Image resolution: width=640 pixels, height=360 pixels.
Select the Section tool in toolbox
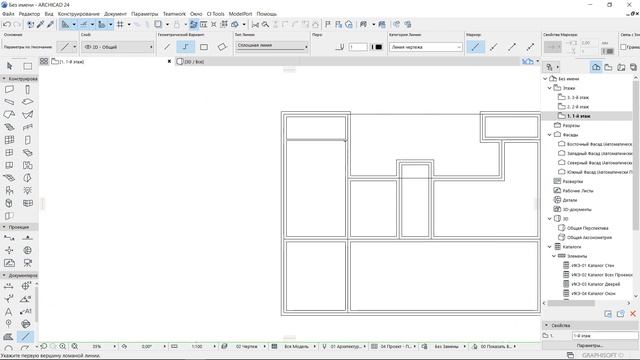coord(9,238)
